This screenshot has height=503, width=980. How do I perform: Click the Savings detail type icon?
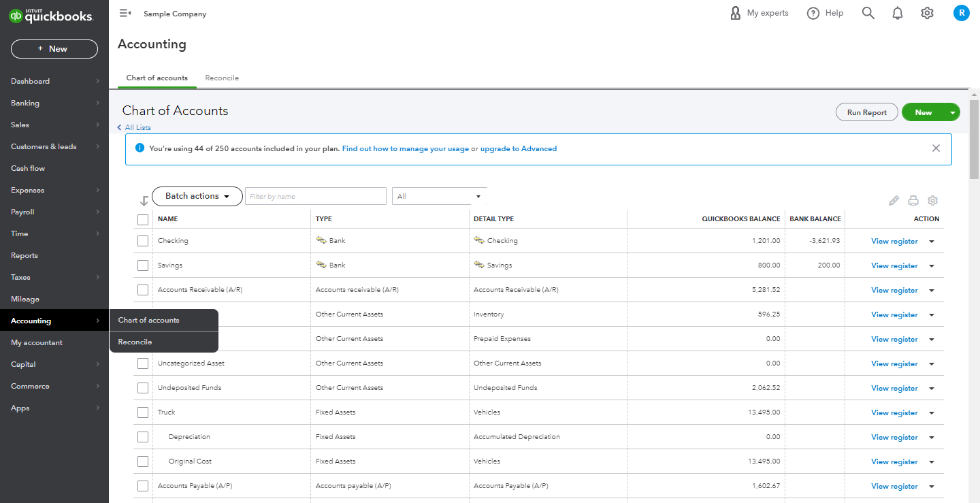tap(479, 265)
